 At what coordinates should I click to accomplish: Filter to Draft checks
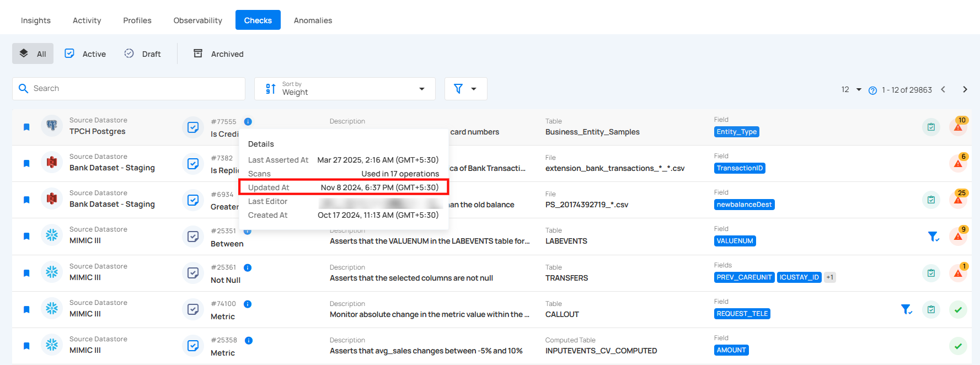click(x=143, y=53)
